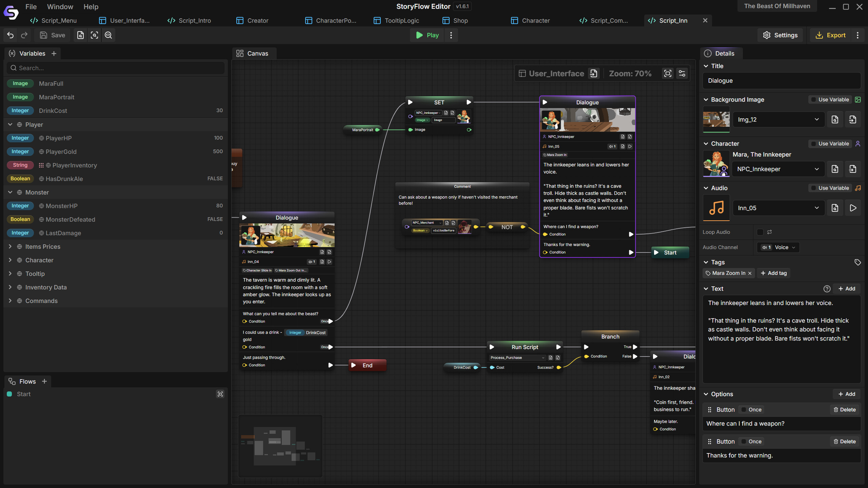Enable Use Variable for Audio

pos(830,188)
